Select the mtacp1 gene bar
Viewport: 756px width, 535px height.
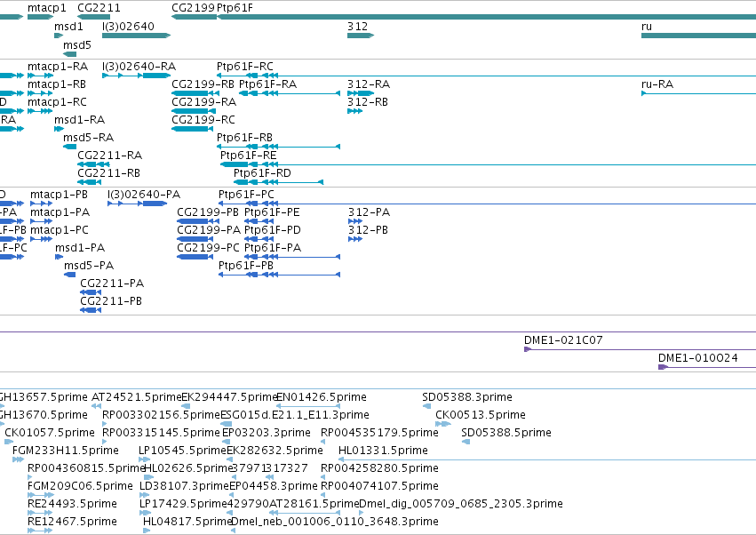(x=41, y=17)
